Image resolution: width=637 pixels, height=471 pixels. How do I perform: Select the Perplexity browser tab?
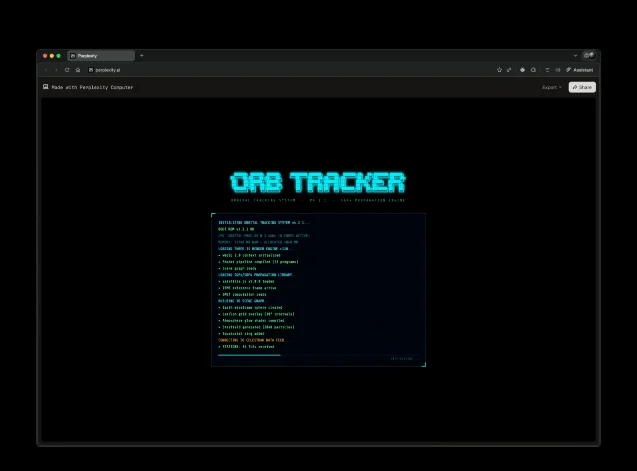click(101, 55)
